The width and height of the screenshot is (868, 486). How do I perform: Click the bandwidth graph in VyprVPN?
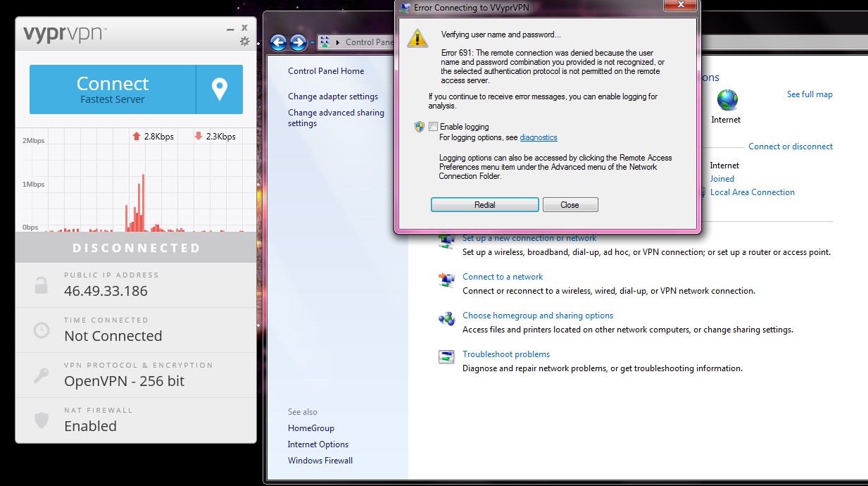pyautogui.click(x=136, y=180)
